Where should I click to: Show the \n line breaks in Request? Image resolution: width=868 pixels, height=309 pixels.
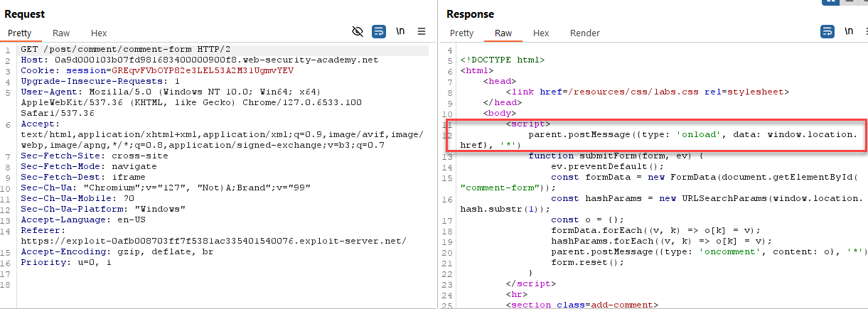tap(400, 31)
